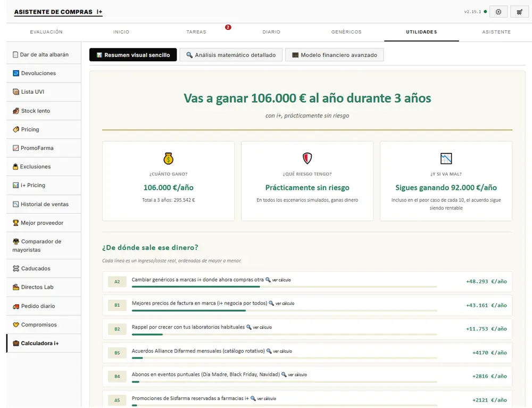Go to the Genéricos tab

346,32
